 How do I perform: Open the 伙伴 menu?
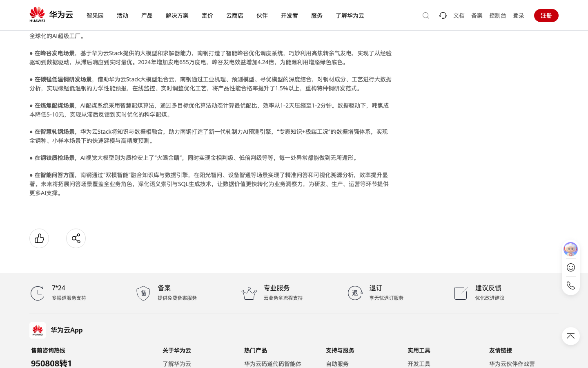coord(262,16)
